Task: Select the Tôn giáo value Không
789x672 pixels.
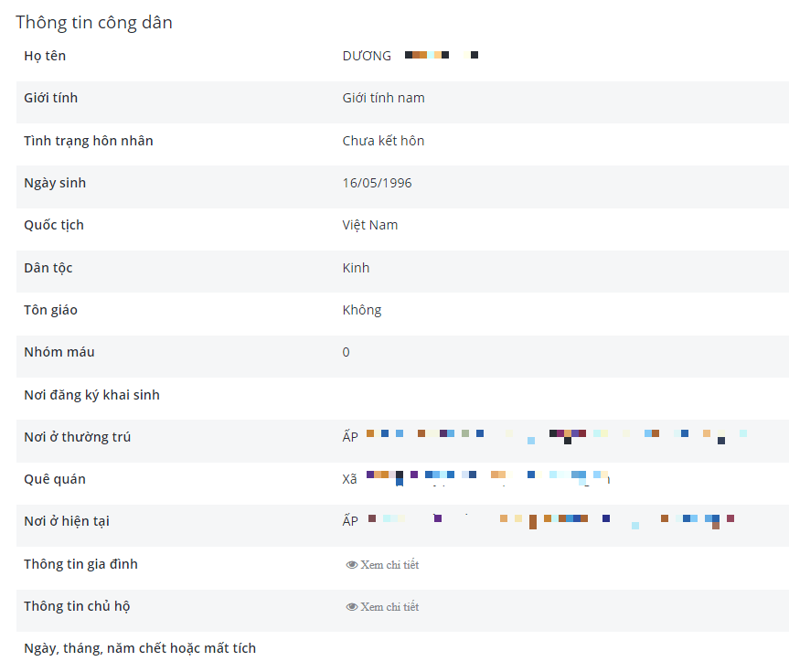Action: click(x=362, y=310)
